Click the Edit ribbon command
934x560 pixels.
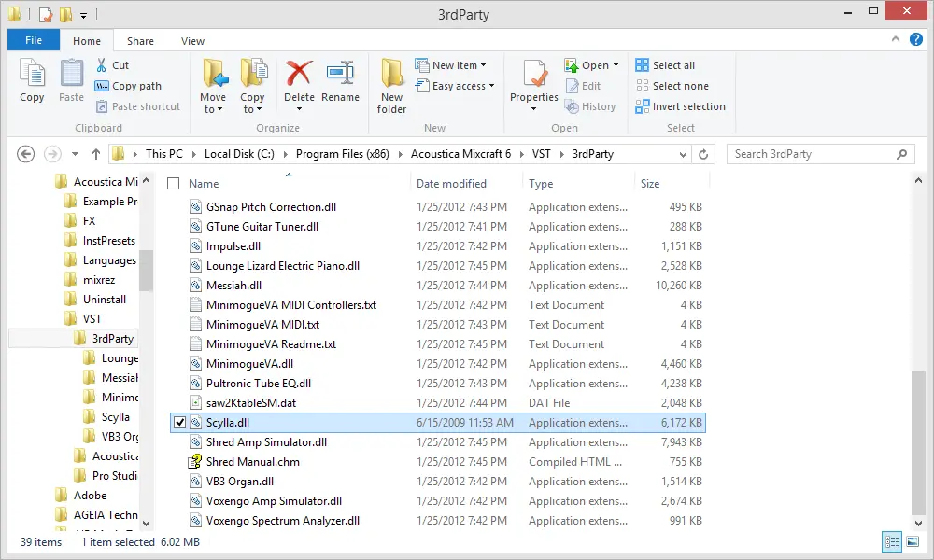click(x=583, y=86)
